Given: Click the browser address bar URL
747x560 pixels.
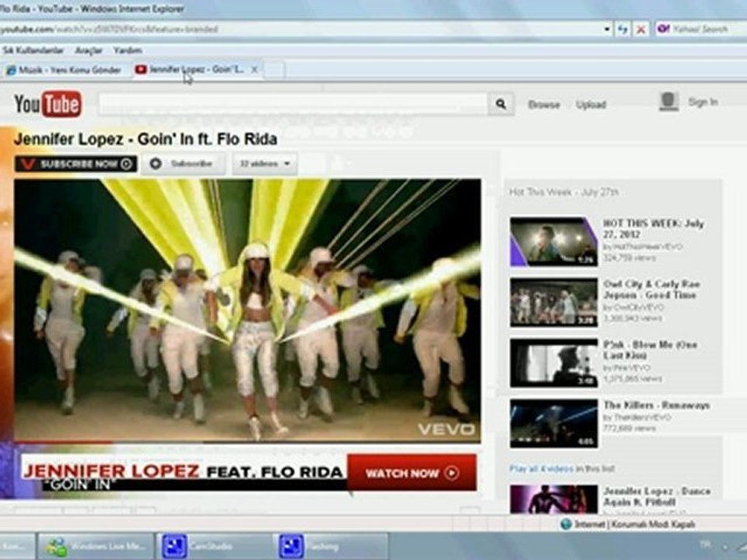Looking at the screenshot, I should click(109, 30).
